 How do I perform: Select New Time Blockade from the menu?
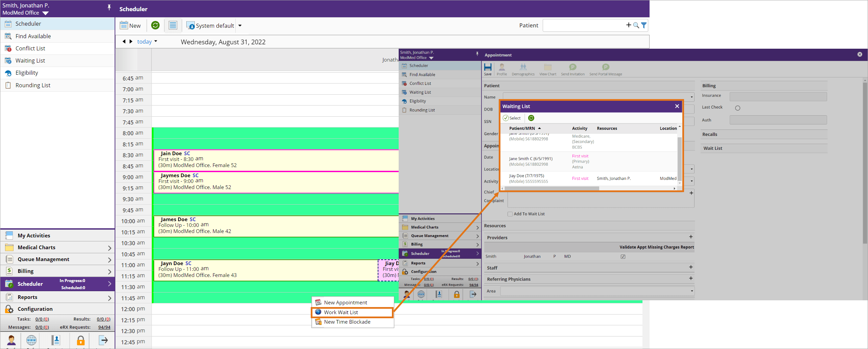(347, 322)
